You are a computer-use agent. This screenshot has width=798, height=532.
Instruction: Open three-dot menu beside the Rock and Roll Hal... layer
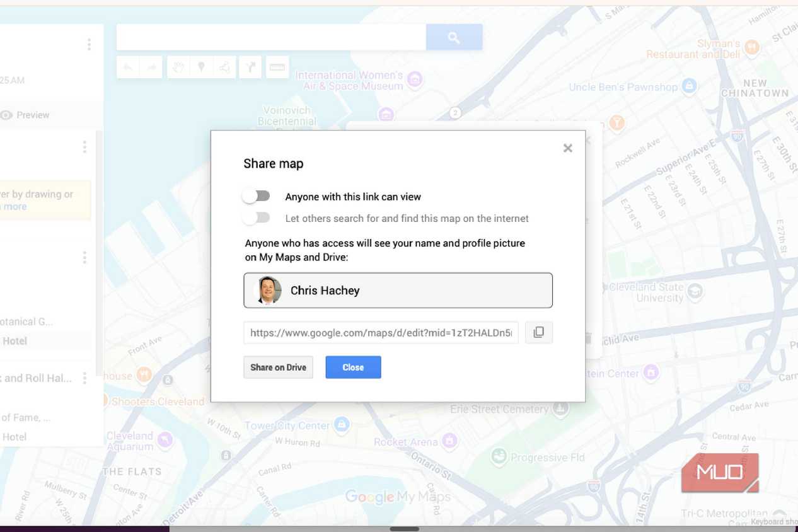[x=84, y=378]
